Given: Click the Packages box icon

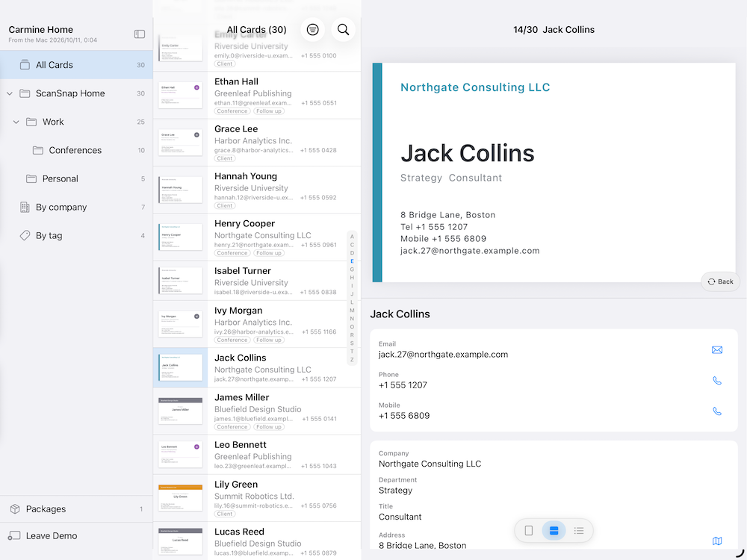Looking at the screenshot, I should [x=15, y=509].
